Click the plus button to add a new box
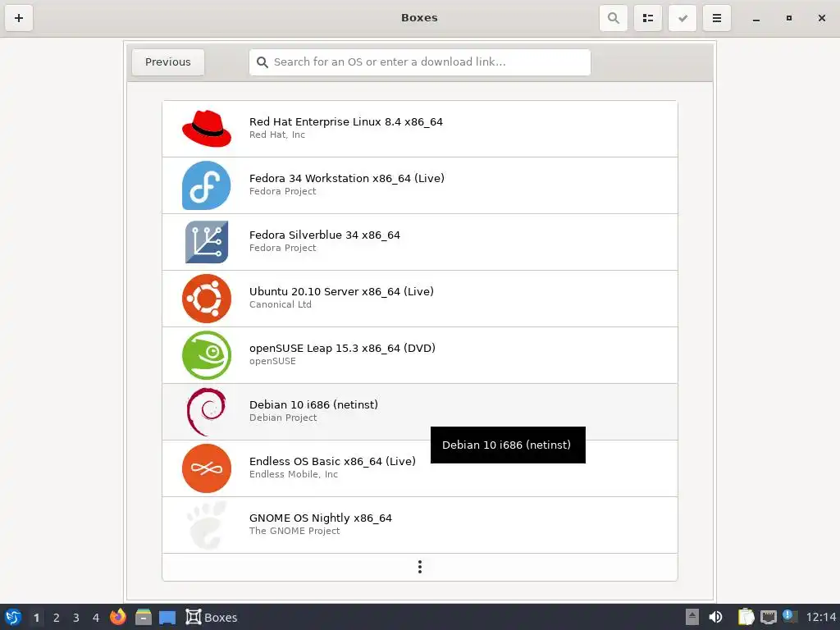This screenshot has height=630, width=840. [19, 18]
